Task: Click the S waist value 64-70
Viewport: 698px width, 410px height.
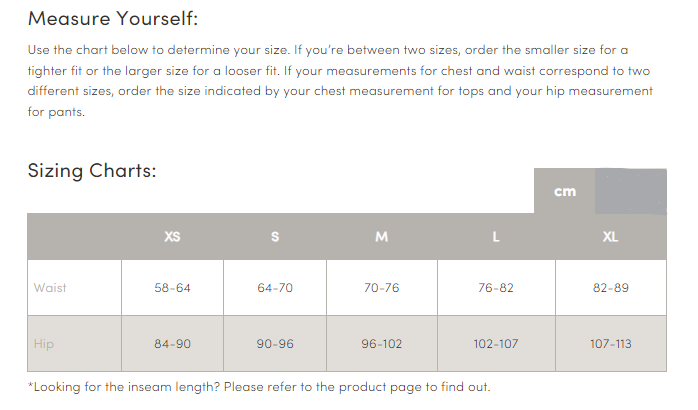Action: coord(275,288)
